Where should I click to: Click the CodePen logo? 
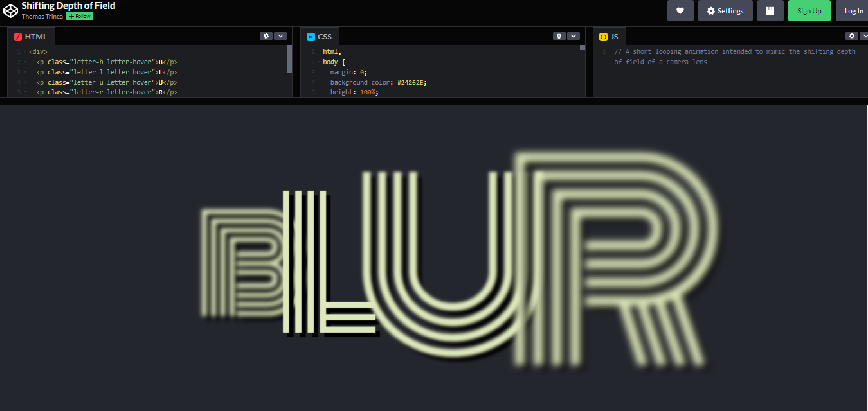10,10
